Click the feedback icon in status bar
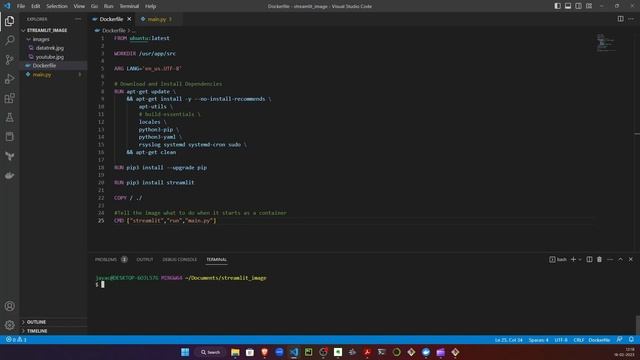This screenshot has width=640, height=360. click(620, 340)
